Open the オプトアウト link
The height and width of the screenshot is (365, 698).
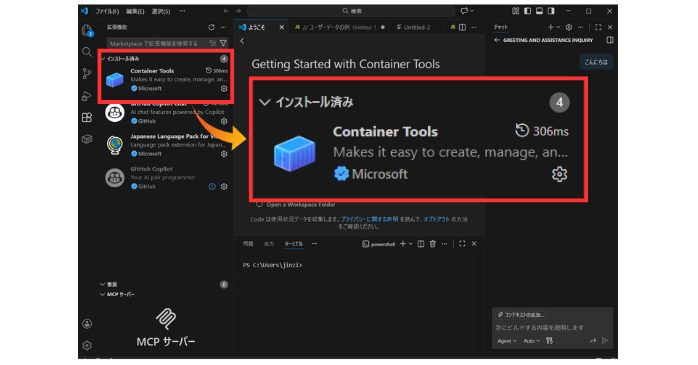pos(437,219)
